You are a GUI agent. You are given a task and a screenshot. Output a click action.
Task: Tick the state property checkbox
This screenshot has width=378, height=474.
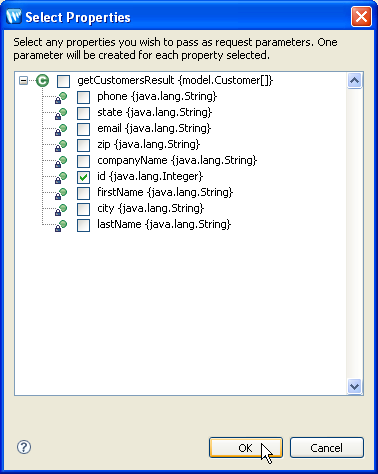click(x=83, y=113)
